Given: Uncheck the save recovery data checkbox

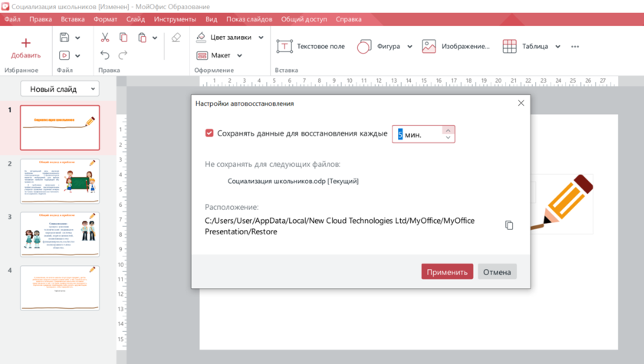Looking at the screenshot, I should pos(209,133).
